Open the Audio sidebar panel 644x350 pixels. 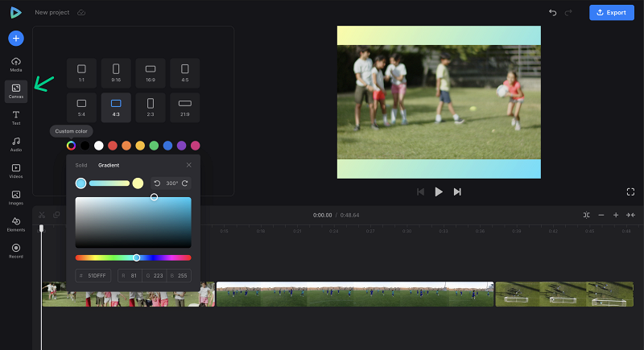[x=16, y=145]
